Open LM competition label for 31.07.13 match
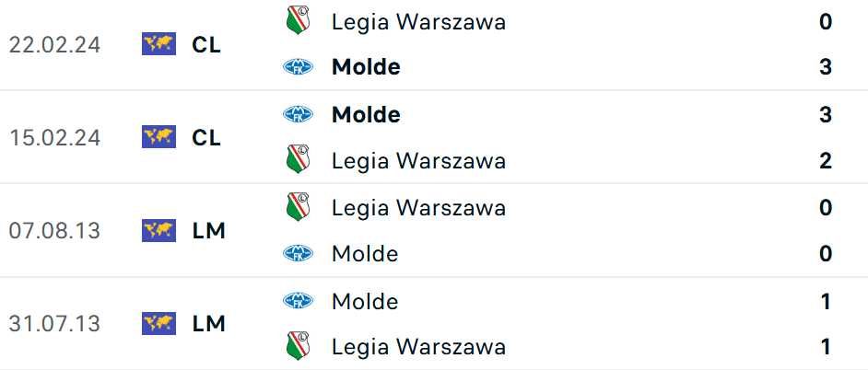The width and height of the screenshot is (868, 370). pyautogui.click(x=208, y=323)
